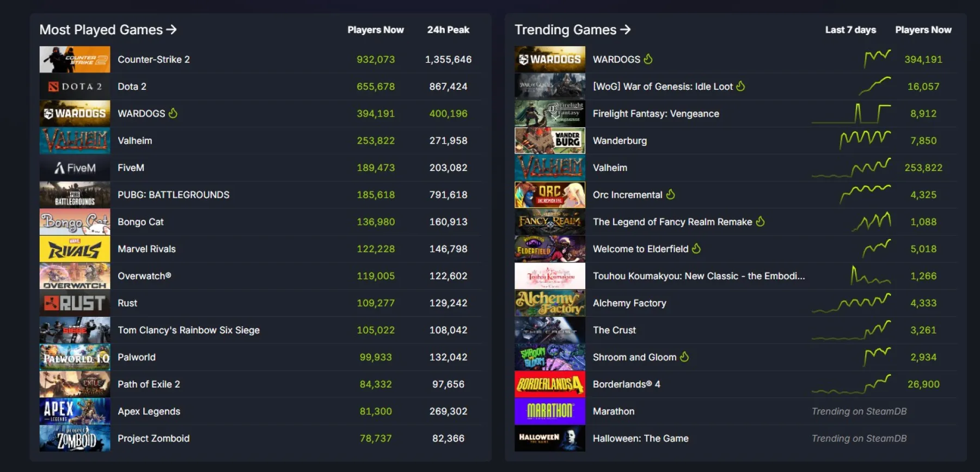The image size is (980, 472).
Task: Click the Trending on SteamDB note for Marathon
Action: [859, 411]
